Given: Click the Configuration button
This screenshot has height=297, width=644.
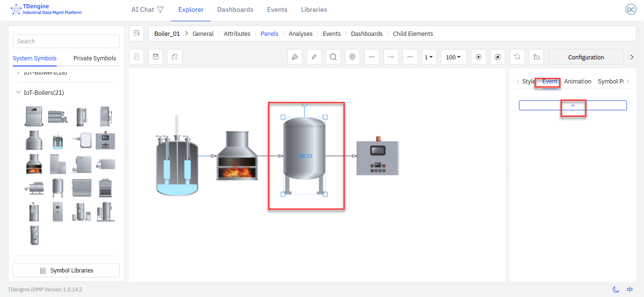Looking at the screenshot, I should [x=585, y=57].
